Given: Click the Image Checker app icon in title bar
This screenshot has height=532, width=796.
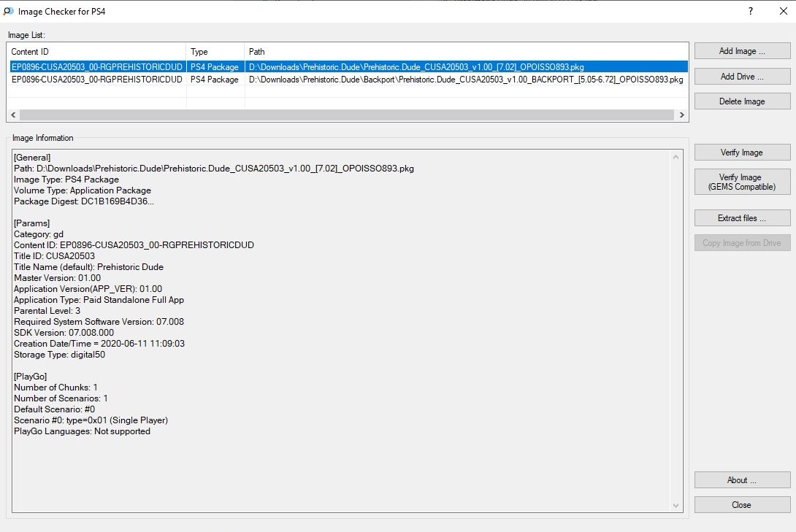Looking at the screenshot, I should [x=8, y=11].
